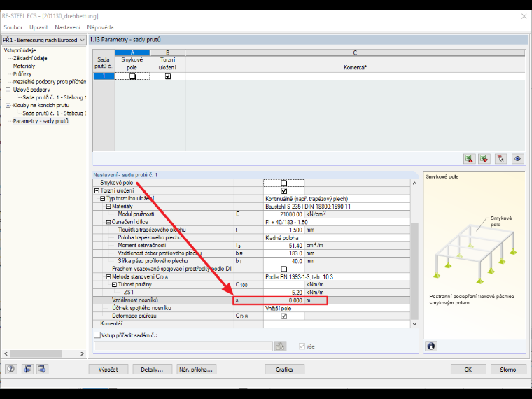
Task: Collapse the Klouby na koncích prutu node
Action: pyautogui.click(x=8, y=106)
